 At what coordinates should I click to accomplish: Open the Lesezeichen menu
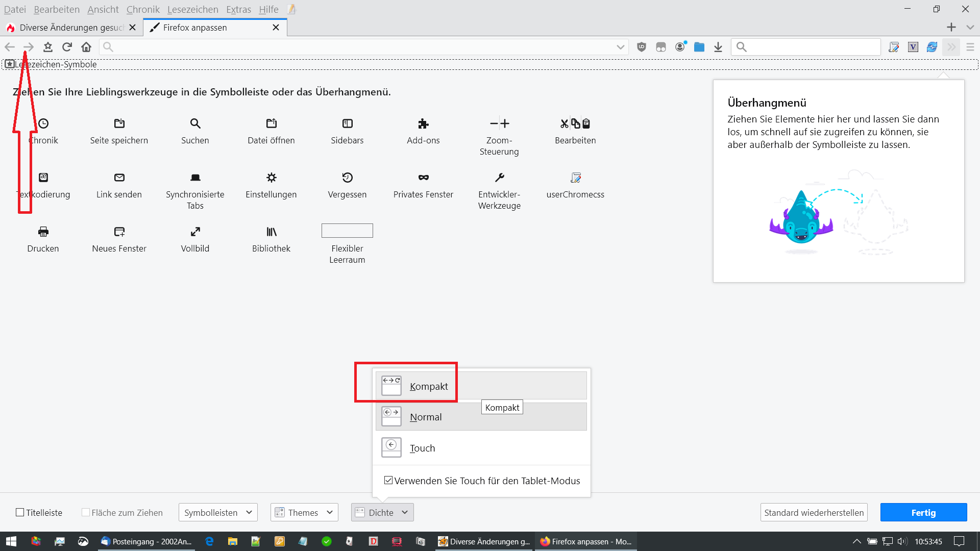(192, 9)
